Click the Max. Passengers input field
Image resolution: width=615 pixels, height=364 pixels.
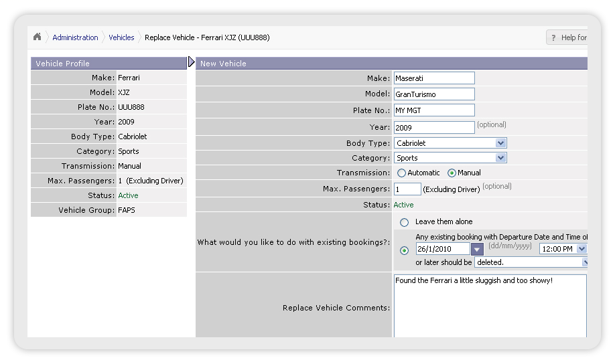pos(407,189)
